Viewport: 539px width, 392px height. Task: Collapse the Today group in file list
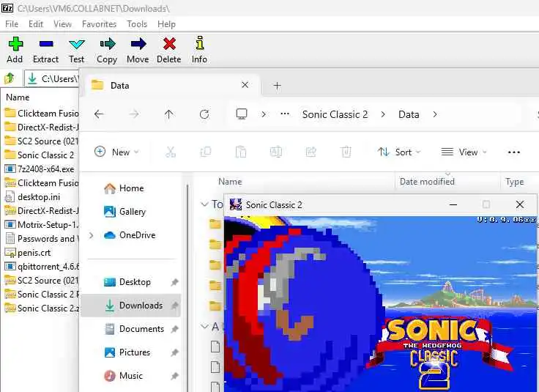[204, 204]
